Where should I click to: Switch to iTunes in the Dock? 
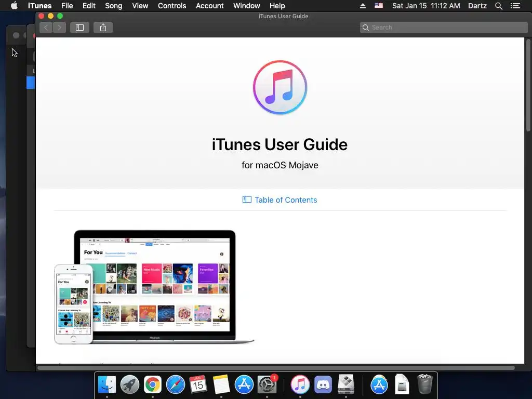point(300,384)
